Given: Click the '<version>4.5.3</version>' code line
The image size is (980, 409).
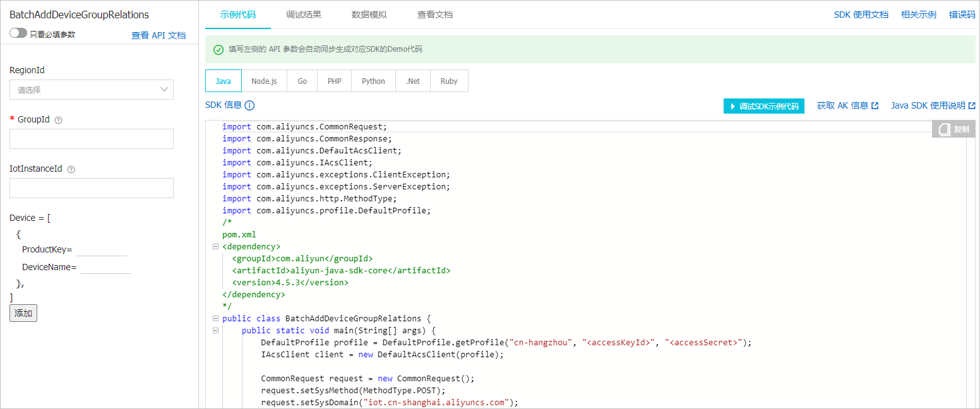Looking at the screenshot, I should point(290,282).
